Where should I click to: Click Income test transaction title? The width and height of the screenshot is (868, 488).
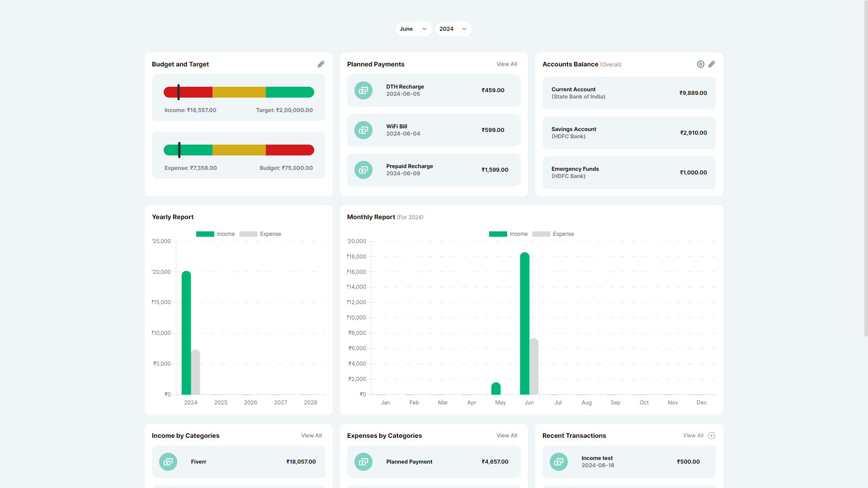pyautogui.click(x=597, y=458)
